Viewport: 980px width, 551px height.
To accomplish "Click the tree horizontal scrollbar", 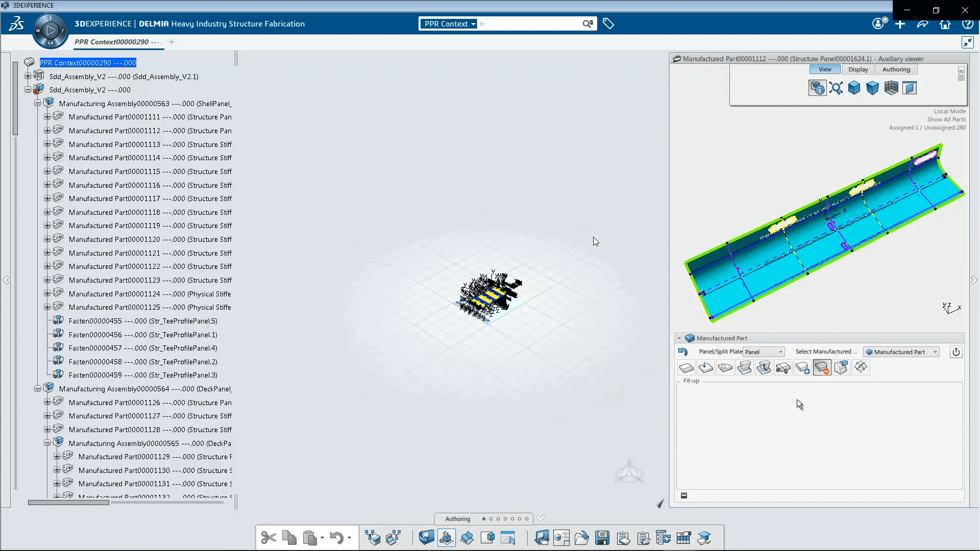I will (68, 503).
